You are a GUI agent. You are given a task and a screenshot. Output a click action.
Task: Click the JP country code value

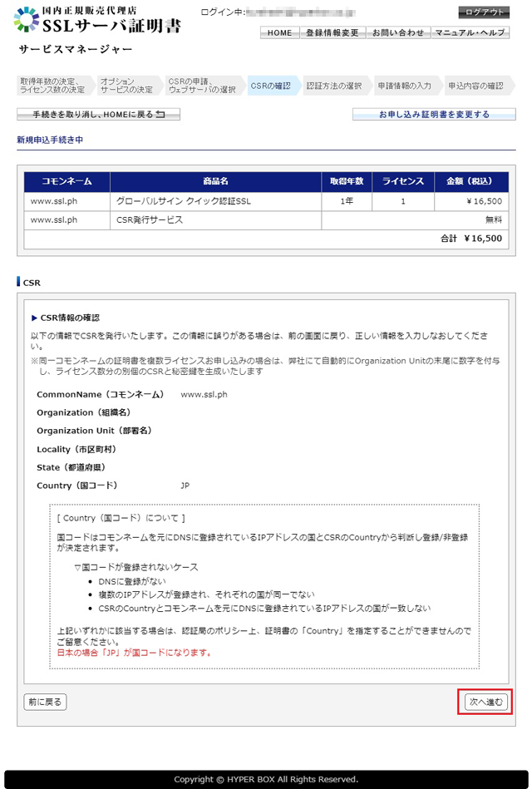(x=185, y=486)
